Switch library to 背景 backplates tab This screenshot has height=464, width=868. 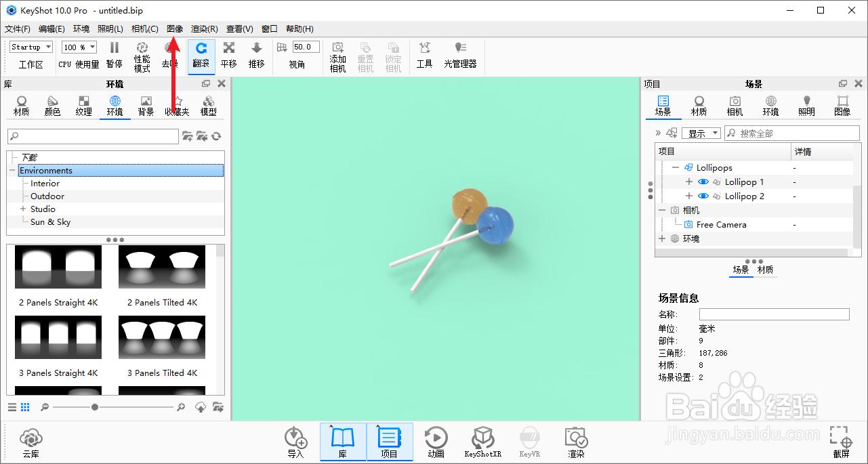(x=146, y=106)
